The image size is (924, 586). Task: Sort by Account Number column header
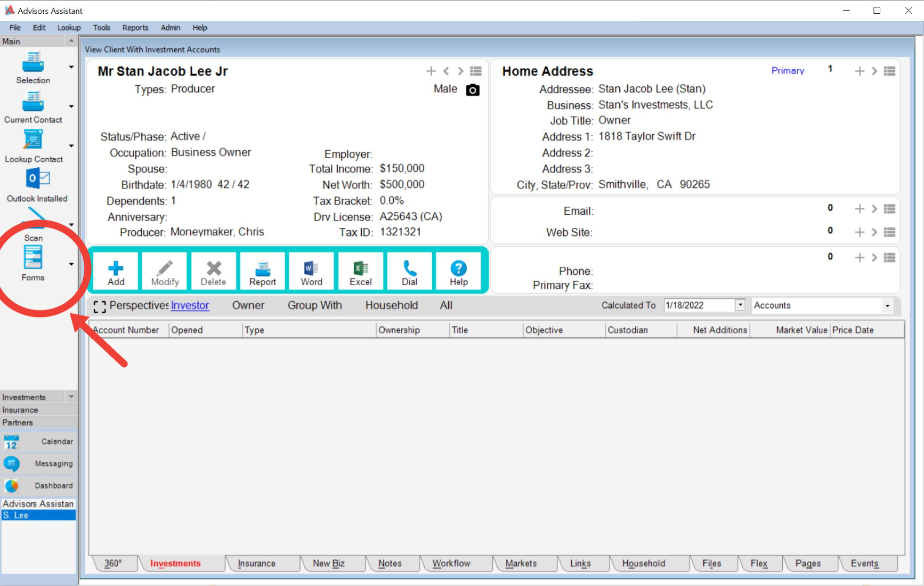129,330
